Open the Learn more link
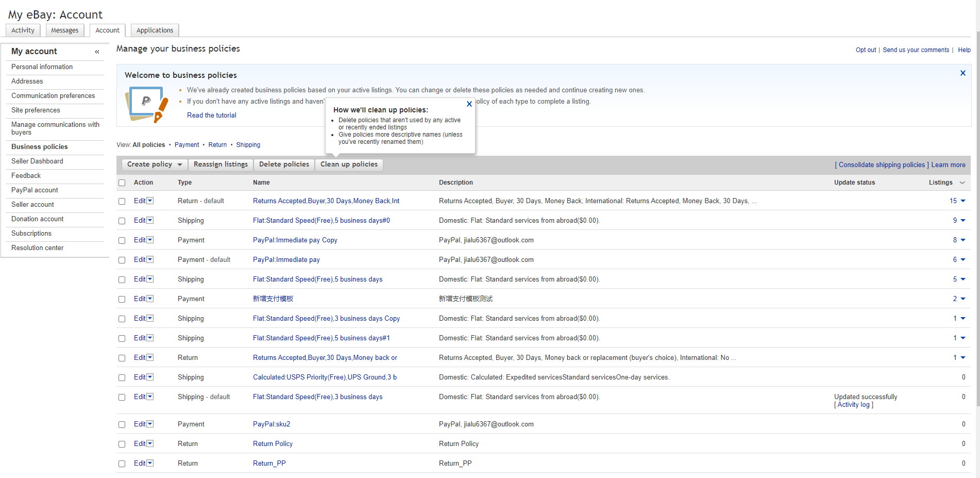 click(x=948, y=165)
